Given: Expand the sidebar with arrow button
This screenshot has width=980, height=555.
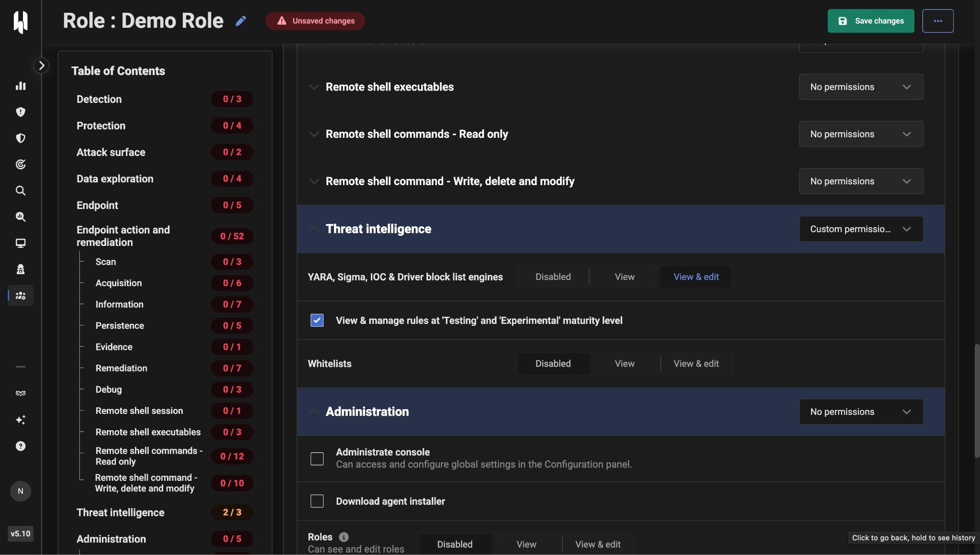Looking at the screenshot, I should pos(42,66).
